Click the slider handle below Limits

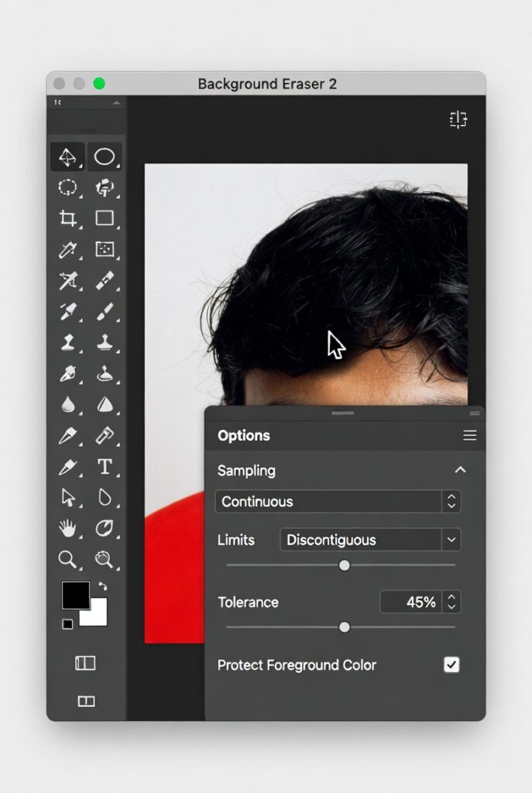pyautogui.click(x=345, y=565)
